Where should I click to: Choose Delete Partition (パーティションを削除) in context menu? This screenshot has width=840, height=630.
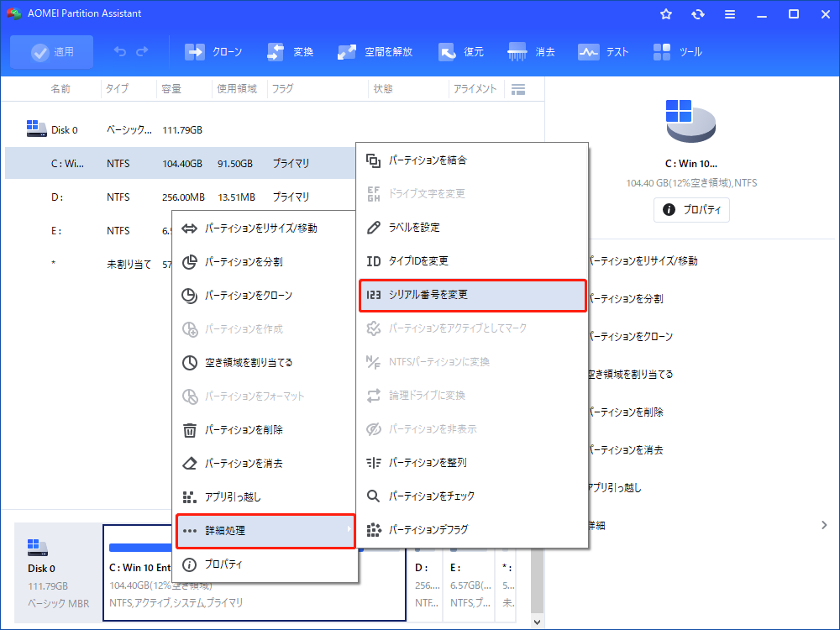pyautogui.click(x=265, y=429)
